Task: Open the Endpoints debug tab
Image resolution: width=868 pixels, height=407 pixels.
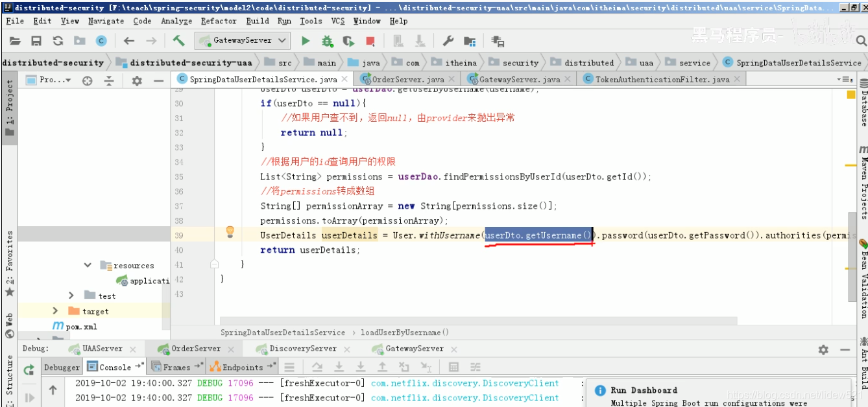Action: coord(242,367)
